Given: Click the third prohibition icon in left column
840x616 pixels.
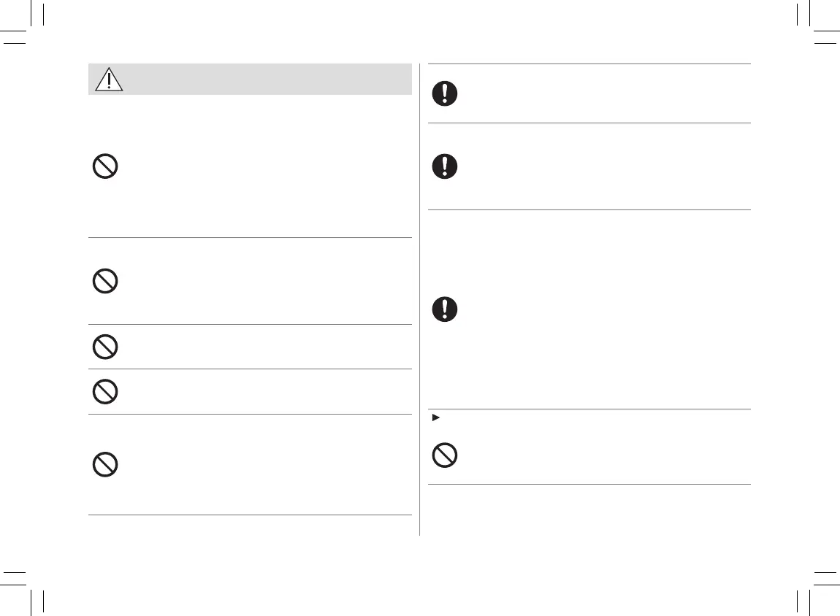Looking at the screenshot, I should pyautogui.click(x=105, y=347).
